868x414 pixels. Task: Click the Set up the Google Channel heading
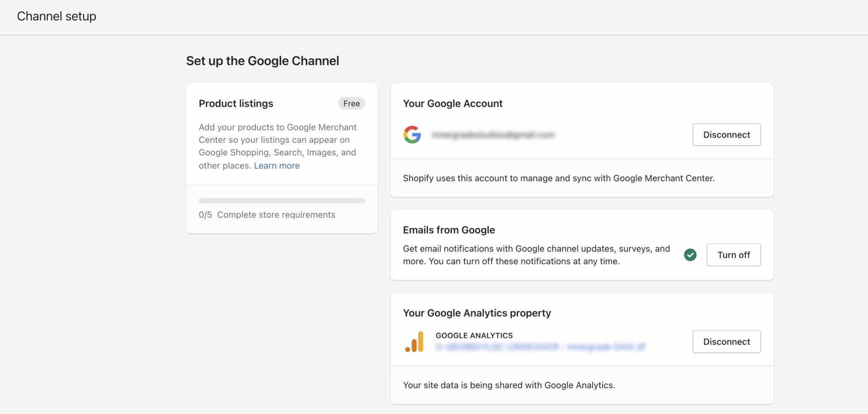click(262, 61)
